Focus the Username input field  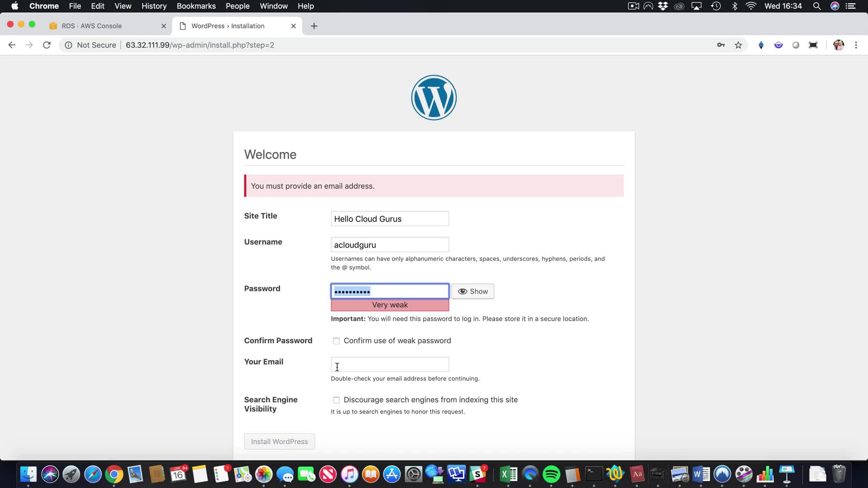pyautogui.click(x=390, y=245)
